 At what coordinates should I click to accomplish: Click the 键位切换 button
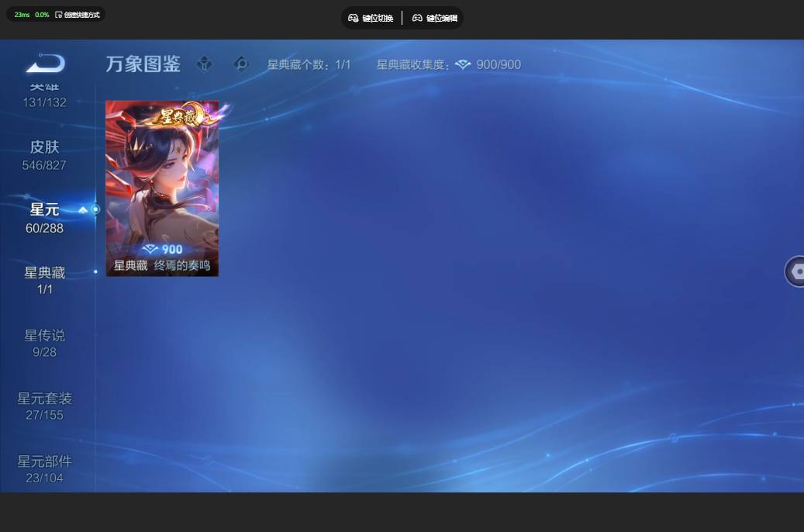(371, 18)
